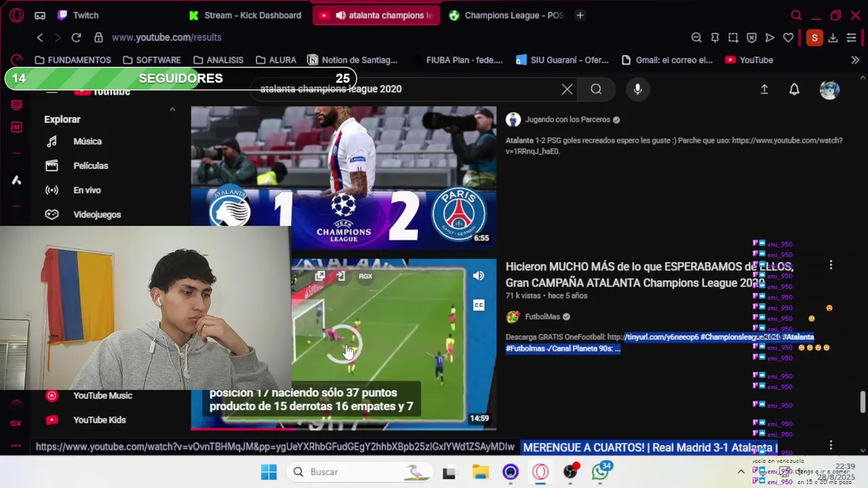Clear the YouTube search box with X
868x488 pixels.
567,89
